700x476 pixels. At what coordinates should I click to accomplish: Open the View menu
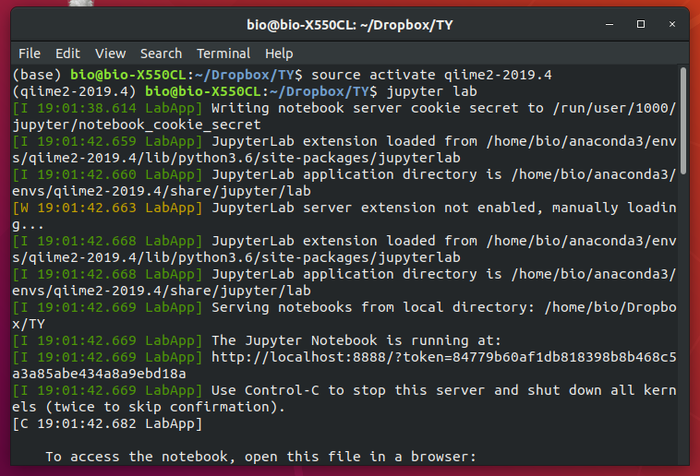[110, 53]
